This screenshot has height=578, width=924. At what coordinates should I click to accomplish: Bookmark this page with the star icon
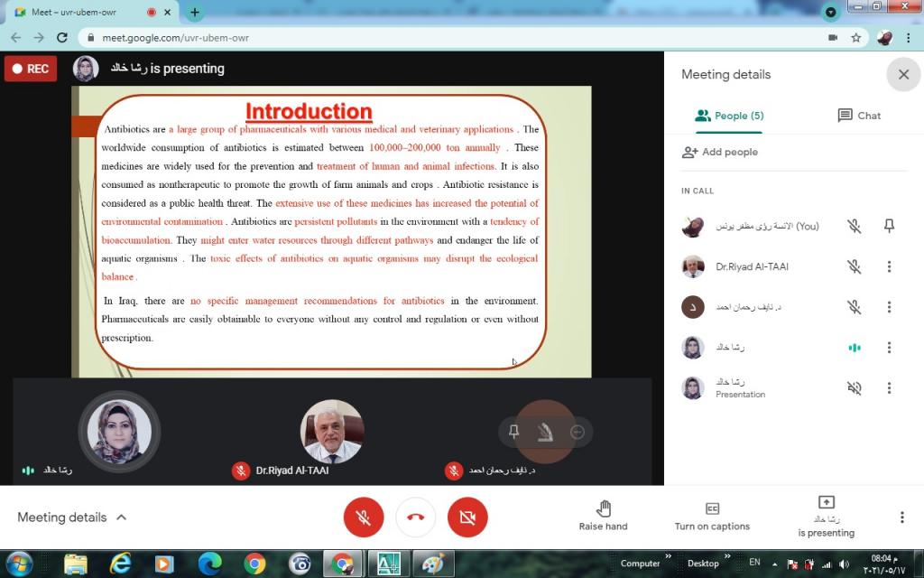click(855, 38)
